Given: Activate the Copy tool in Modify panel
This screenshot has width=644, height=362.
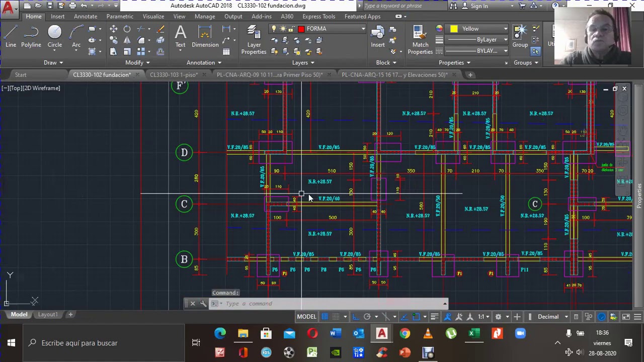Looking at the screenshot, I should click(114, 40).
